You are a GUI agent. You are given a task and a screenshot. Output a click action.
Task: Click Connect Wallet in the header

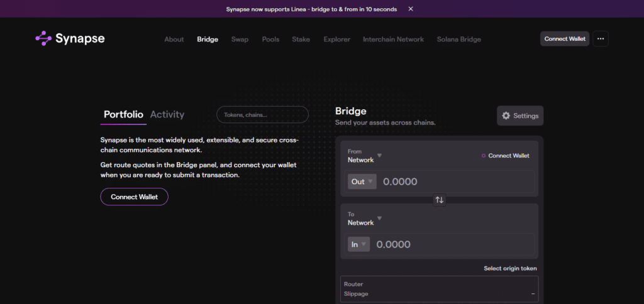point(565,38)
